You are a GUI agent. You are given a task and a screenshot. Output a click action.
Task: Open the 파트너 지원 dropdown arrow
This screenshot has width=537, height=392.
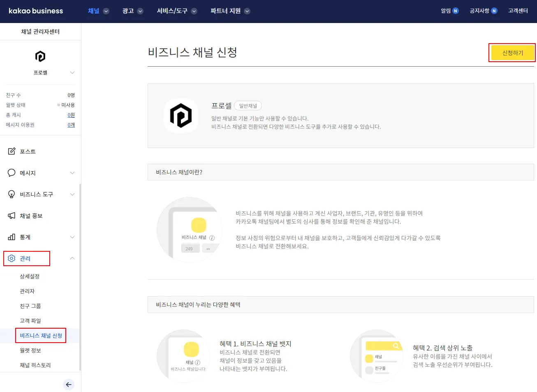(247, 11)
